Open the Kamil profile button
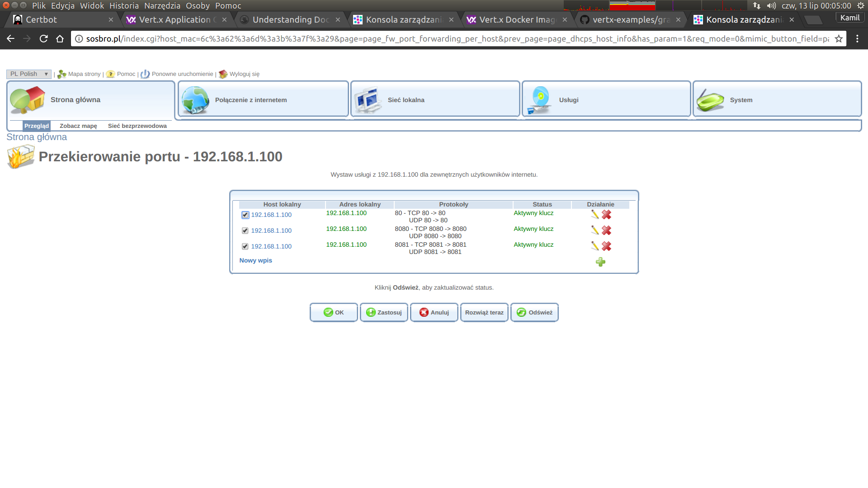Image resolution: width=868 pixels, height=488 pixels. click(850, 18)
